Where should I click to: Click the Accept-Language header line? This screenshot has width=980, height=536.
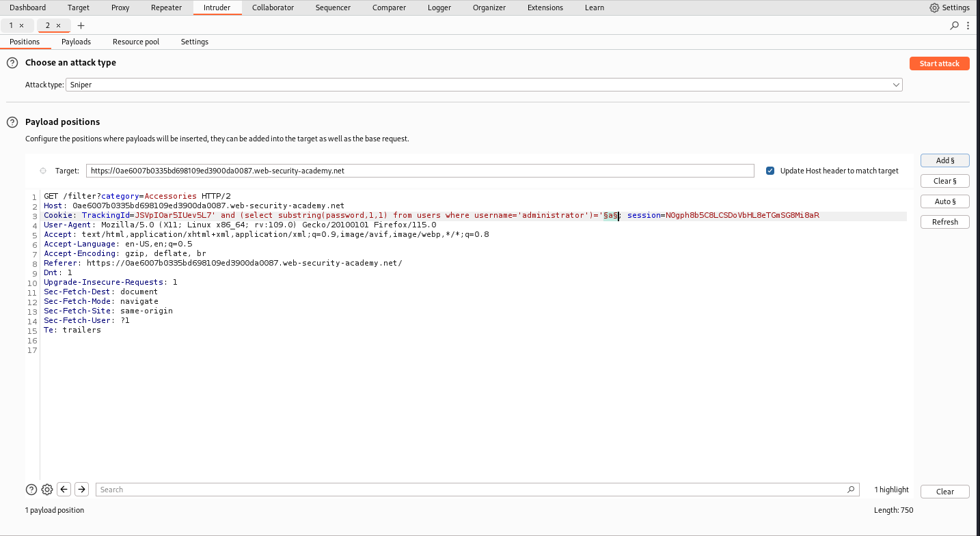(x=118, y=244)
